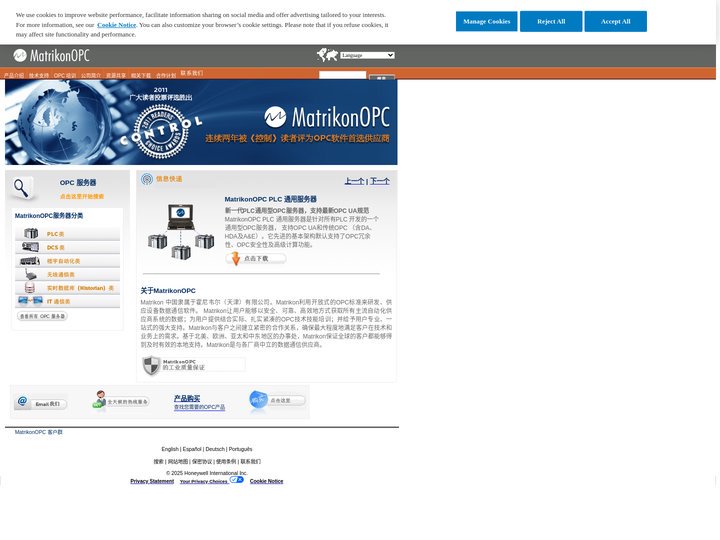Select 楼宇自动化类 category row
The width and height of the screenshot is (720, 540).
(67, 261)
